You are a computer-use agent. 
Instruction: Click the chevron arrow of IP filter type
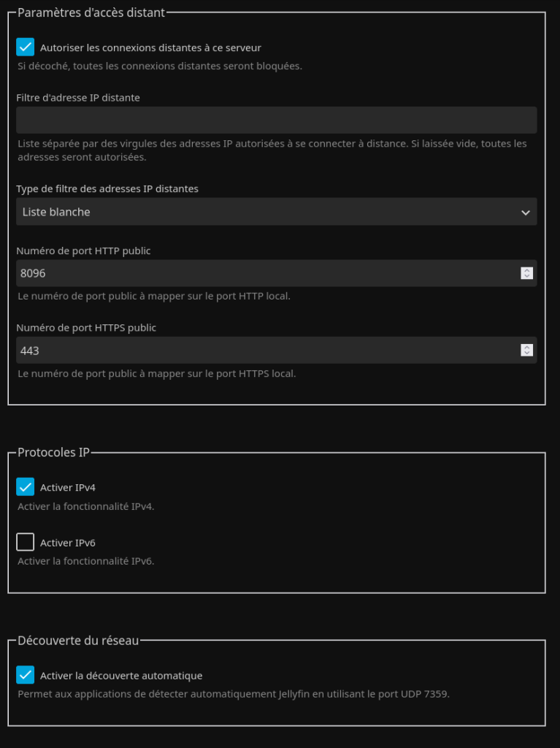point(525,213)
